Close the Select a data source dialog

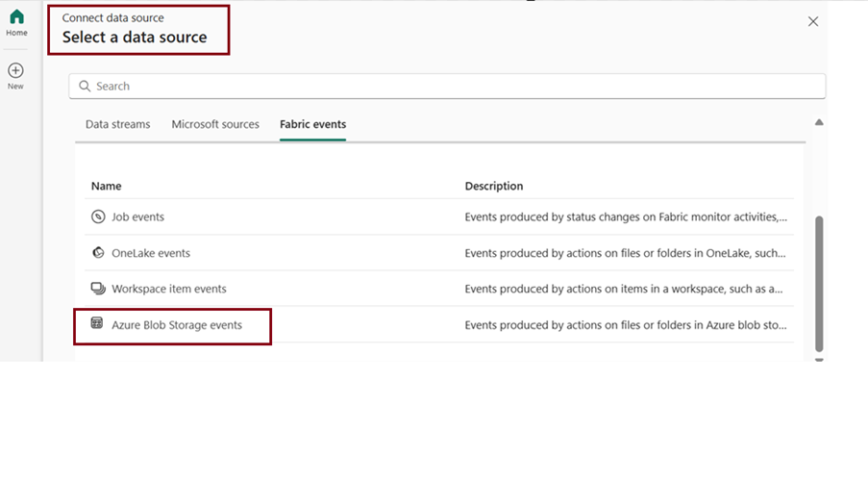click(812, 21)
